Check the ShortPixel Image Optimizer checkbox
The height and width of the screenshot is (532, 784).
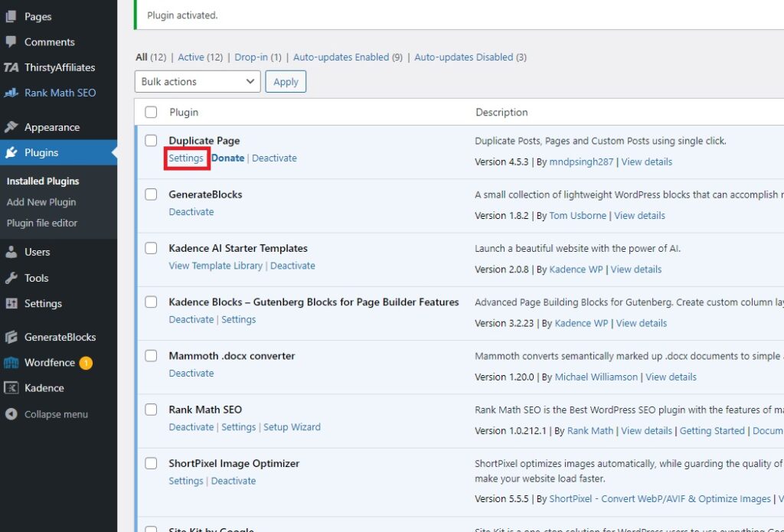pos(151,463)
